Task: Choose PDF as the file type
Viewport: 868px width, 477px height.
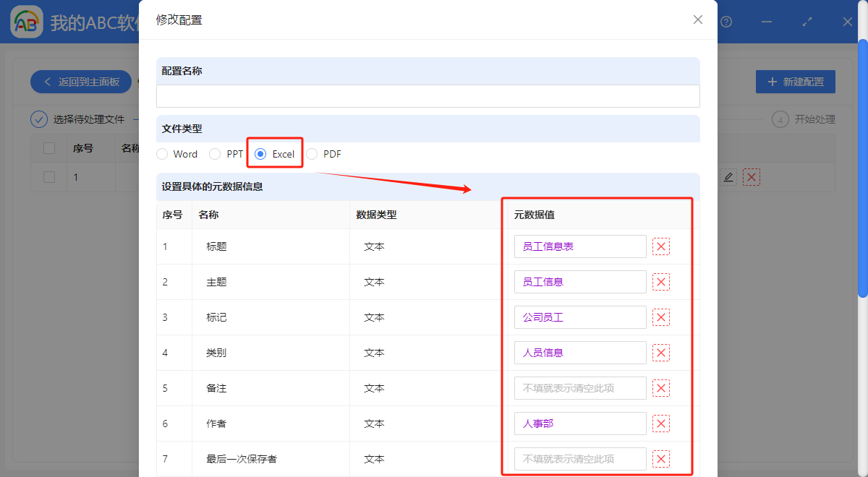Action: (312, 154)
